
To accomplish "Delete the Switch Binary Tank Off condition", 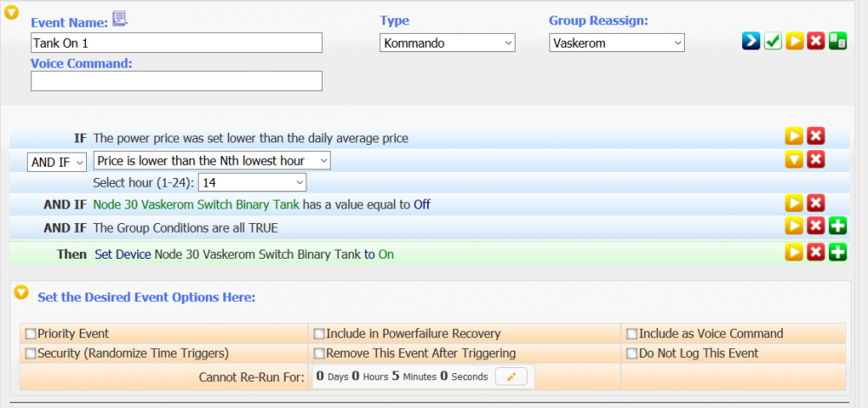I will (816, 203).
